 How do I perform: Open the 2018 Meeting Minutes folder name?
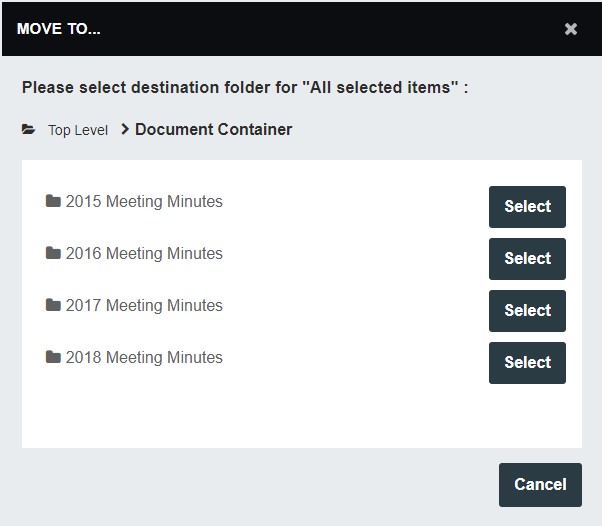144,357
